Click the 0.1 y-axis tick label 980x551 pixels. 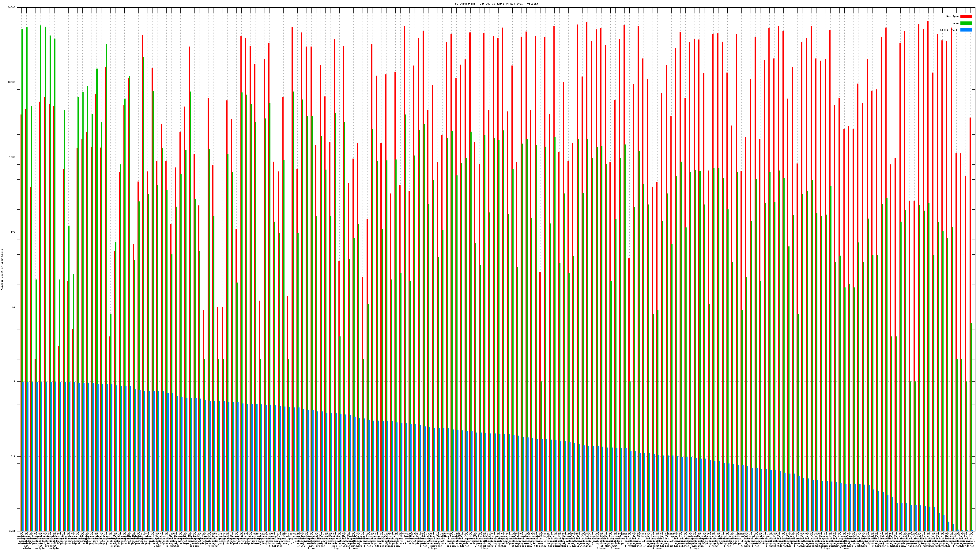(13, 457)
